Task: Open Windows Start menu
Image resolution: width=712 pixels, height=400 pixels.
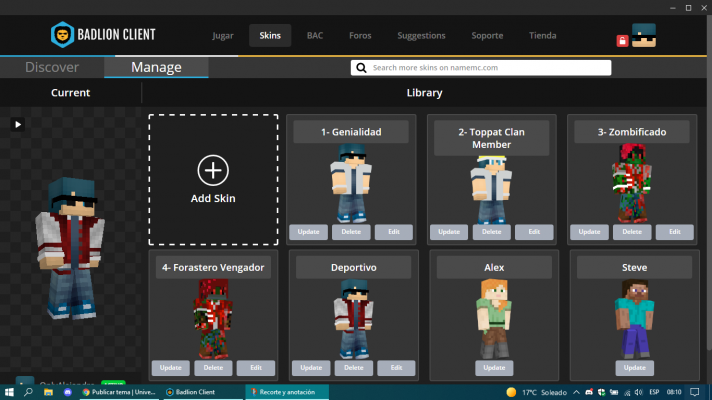Action: 9,392
